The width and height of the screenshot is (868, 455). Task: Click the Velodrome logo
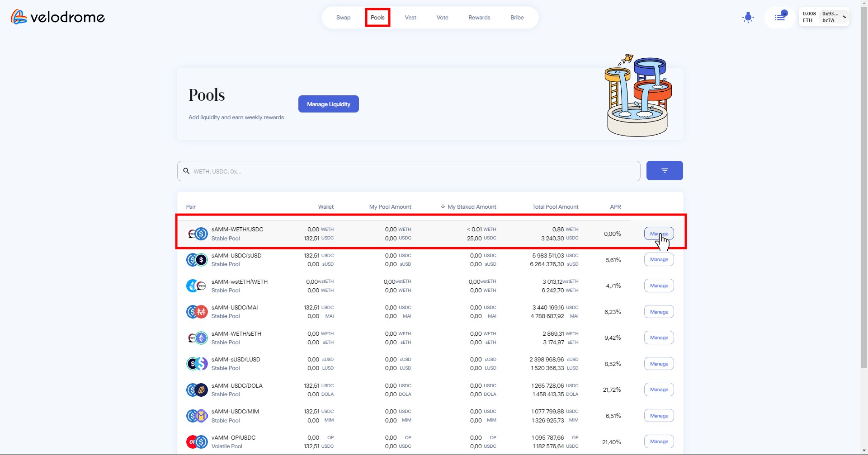point(58,17)
